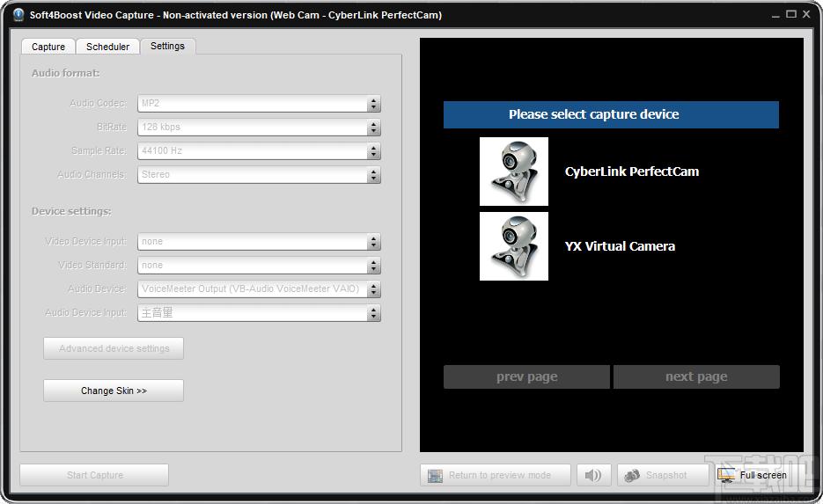The width and height of the screenshot is (823, 504).
Task: Click the speaker volume icon button
Action: [x=593, y=475]
